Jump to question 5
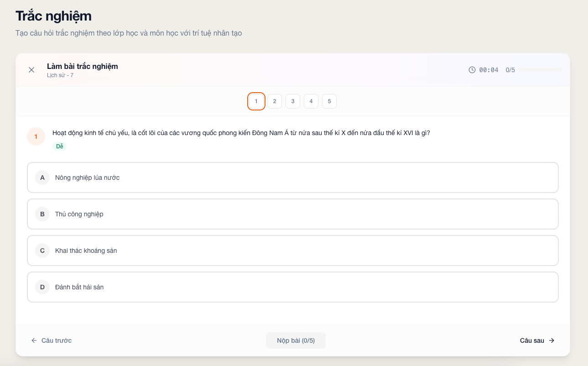Viewport: 588px width, 366px height. [329, 101]
